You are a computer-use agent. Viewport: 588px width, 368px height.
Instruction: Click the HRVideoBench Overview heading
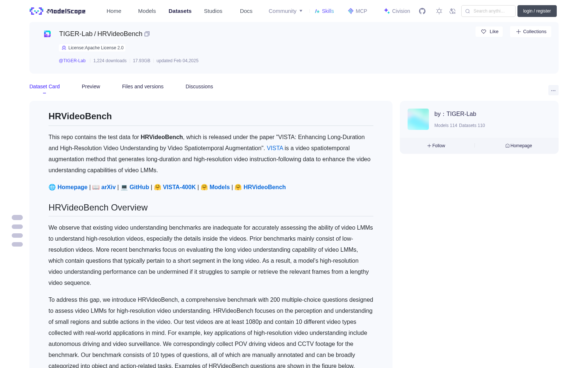tap(98, 208)
